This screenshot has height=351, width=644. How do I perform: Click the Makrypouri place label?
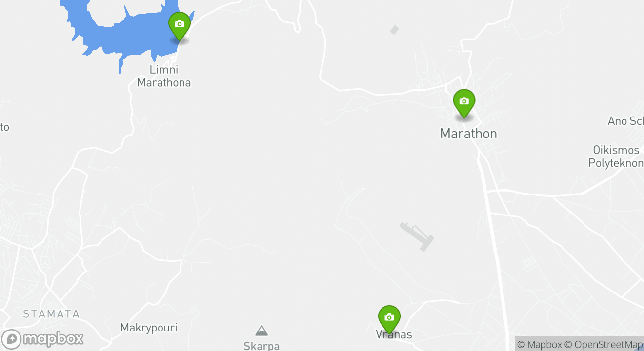click(149, 328)
